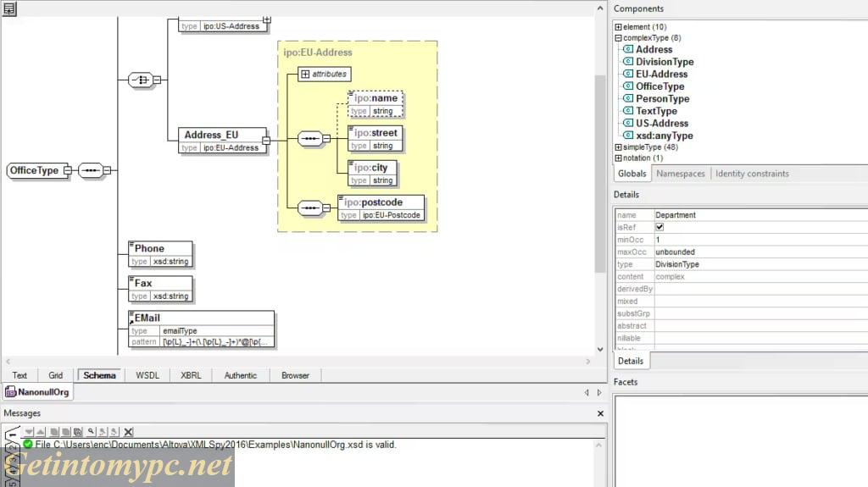Screen dimensions: 868x487
Task: Click the find icon in Messages toolbar
Action: 91,432
